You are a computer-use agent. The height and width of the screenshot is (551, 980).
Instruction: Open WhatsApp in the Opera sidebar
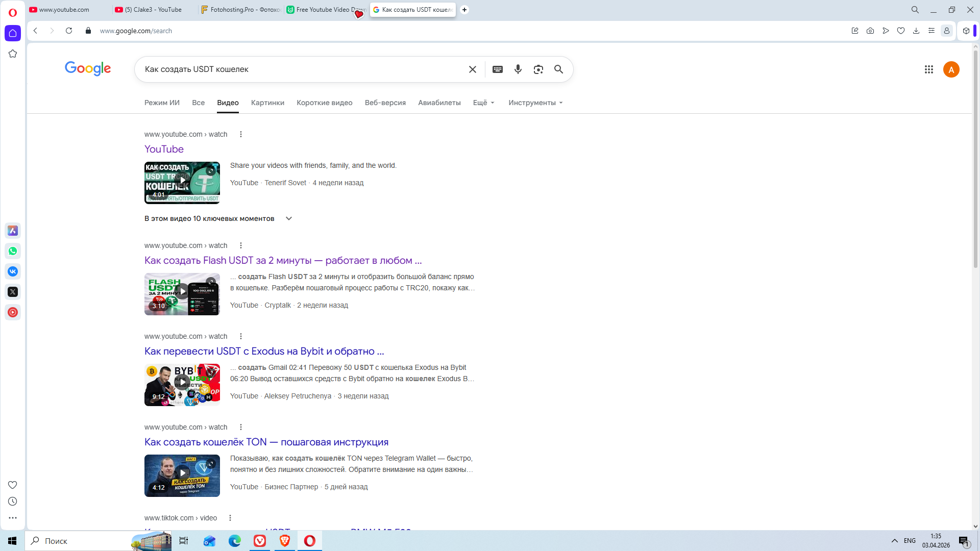point(13,251)
